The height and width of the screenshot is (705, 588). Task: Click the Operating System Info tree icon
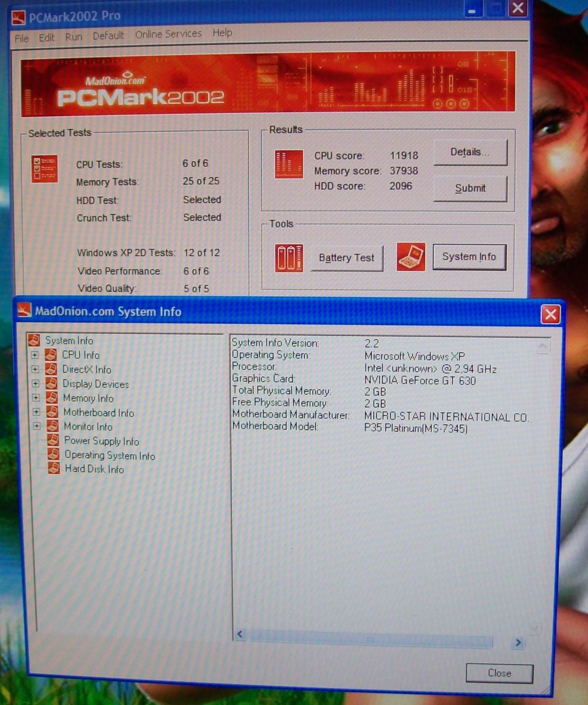(x=53, y=455)
